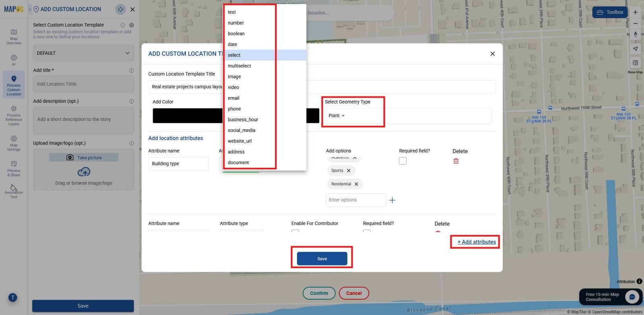This screenshot has width=644, height=315.
Task: Choose social_media attribute type
Action: (x=265, y=131)
